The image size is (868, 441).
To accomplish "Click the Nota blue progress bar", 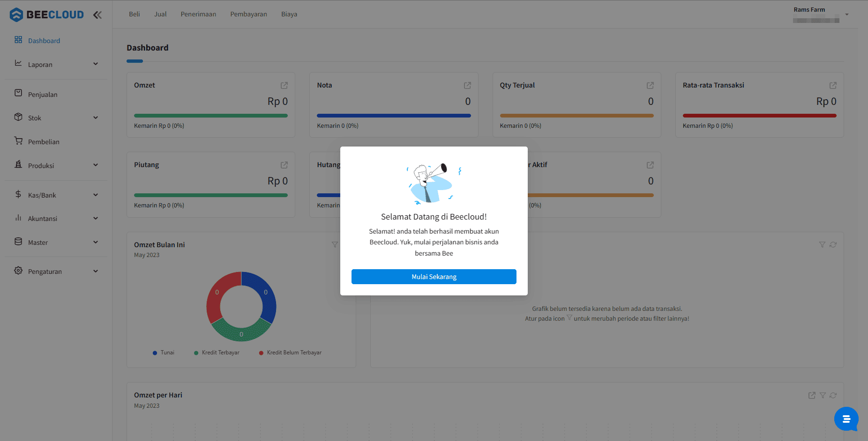I will pyautogui.click(x=394, y=116).
